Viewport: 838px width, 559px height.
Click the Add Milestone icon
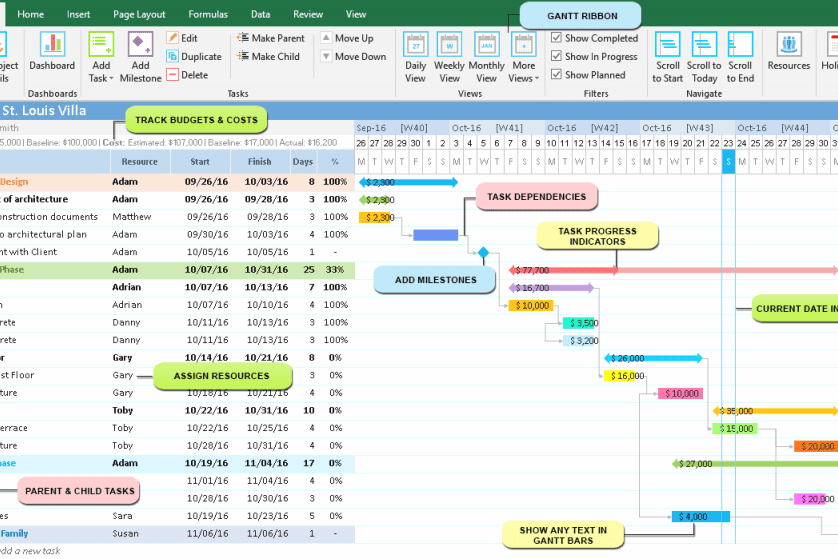(x=140, y=45)
